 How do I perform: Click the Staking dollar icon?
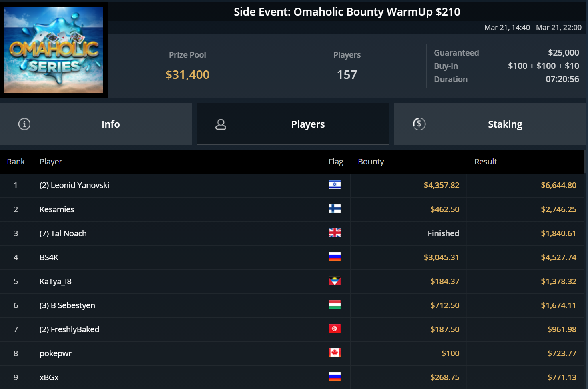[x=419, y=124]
